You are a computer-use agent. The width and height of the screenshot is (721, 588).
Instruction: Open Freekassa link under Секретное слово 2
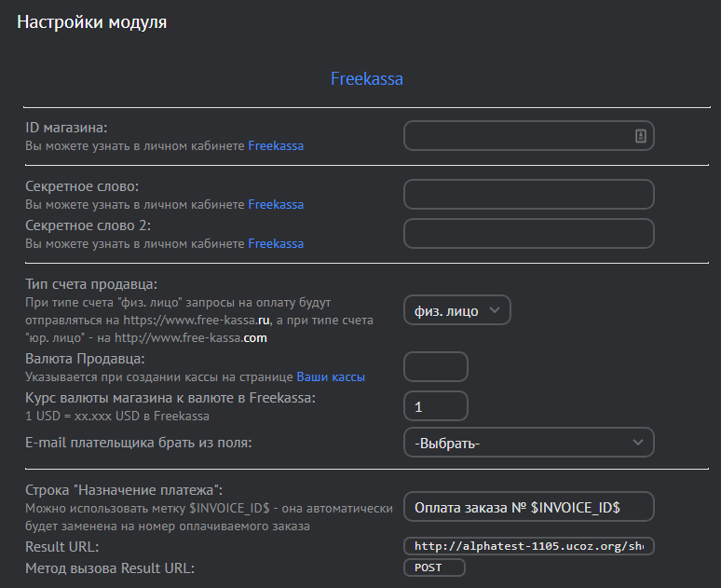(x=276, y=243)
